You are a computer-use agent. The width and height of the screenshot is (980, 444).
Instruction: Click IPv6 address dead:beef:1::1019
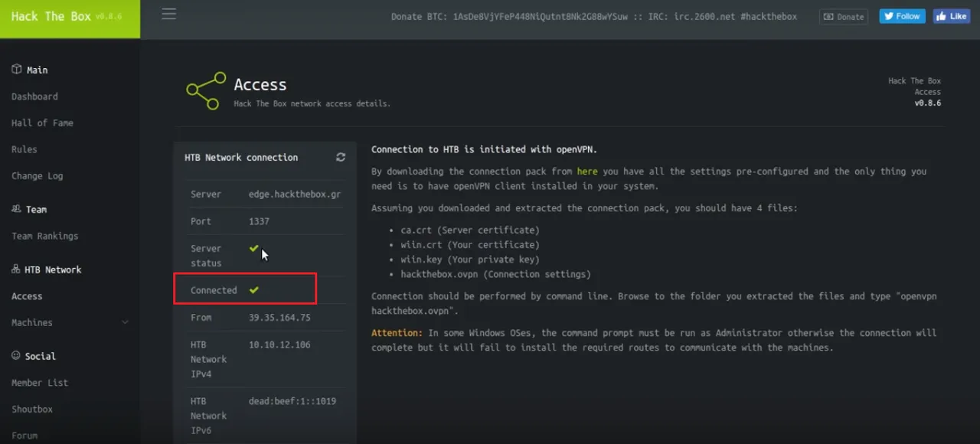click(292, 401)
